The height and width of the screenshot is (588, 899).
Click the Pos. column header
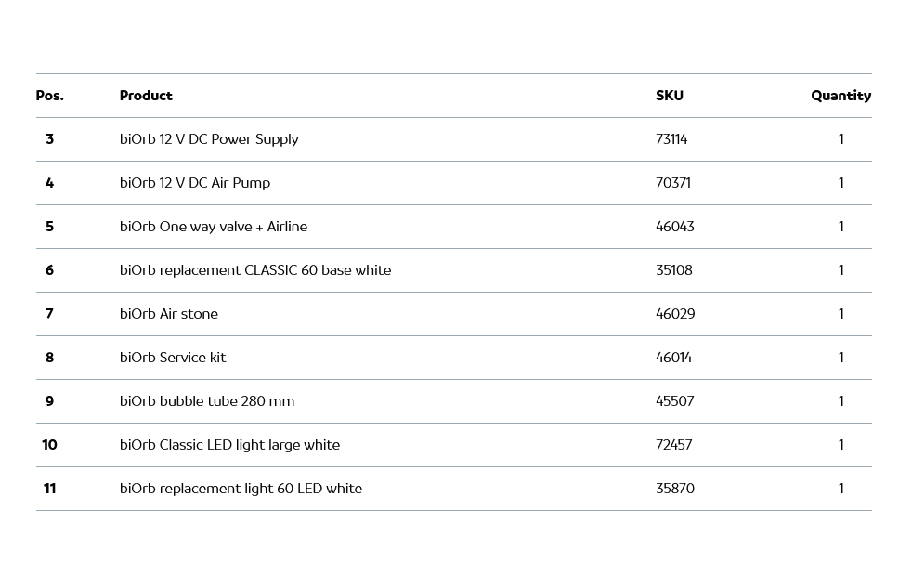(49, 96)
